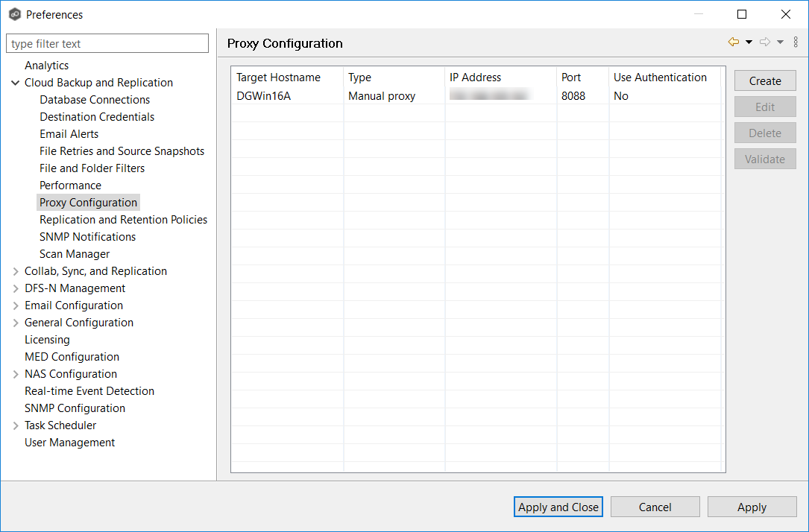Screen dimensions: 809x532
Task: Open the SNMP Notifications preference page
Action: (x=87, y=237)
